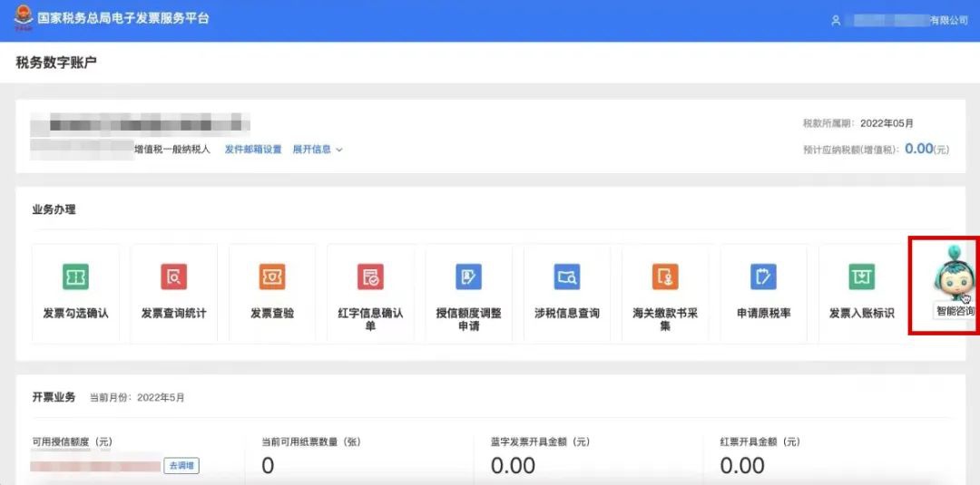This screenshot has height=485, width=980.
Task: Click the 涉税信息查询 icon
Action: [x=567, y=277]
